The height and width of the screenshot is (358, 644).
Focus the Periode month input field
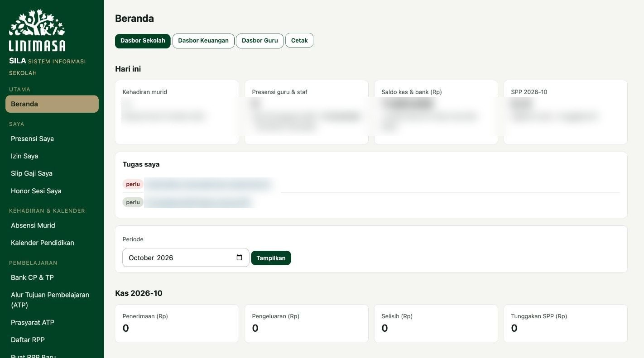[x=186, y=258]
